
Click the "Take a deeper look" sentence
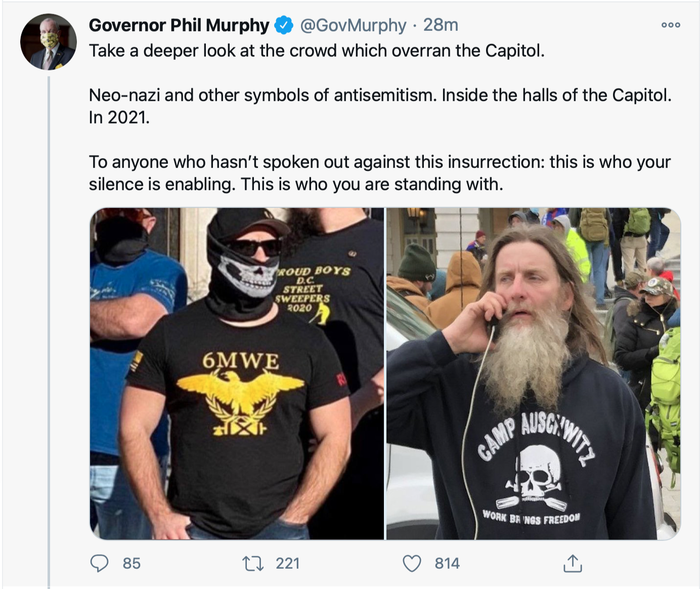coord(317,51)
